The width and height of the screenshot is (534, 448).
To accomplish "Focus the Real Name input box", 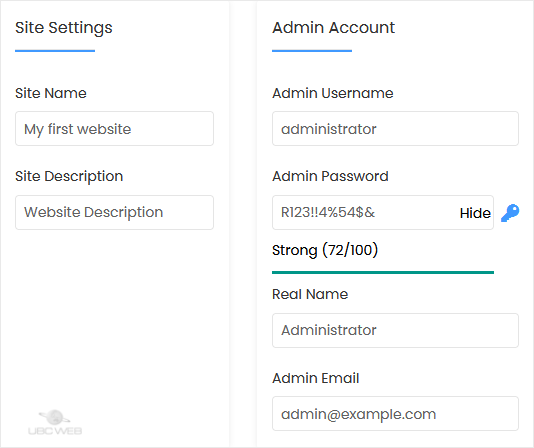I will pos(395,330).
